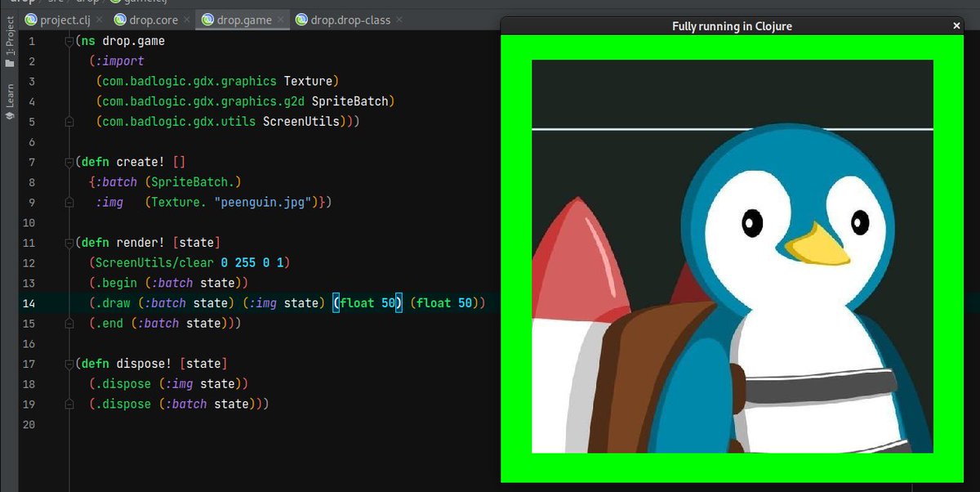The width and height of the screenshot is (980, 492).
Task: Click fold end marker on line 5
Action: coord(70,121)
